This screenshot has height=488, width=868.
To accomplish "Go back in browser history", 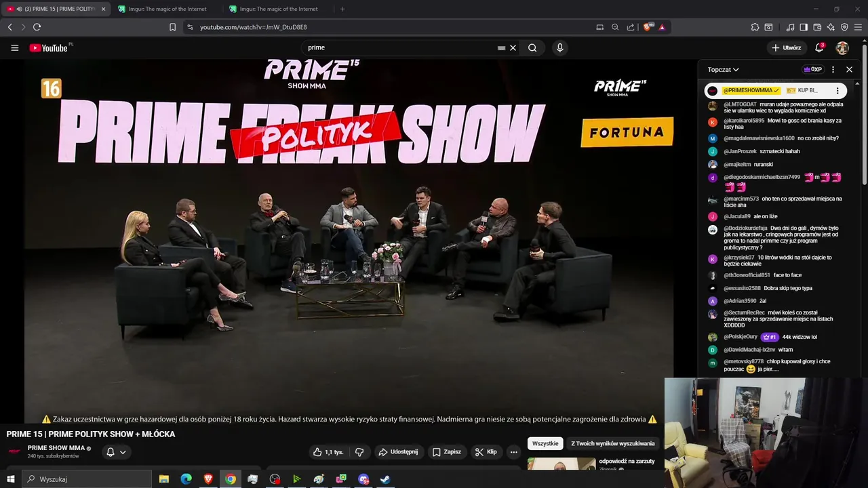I will 9,27.
